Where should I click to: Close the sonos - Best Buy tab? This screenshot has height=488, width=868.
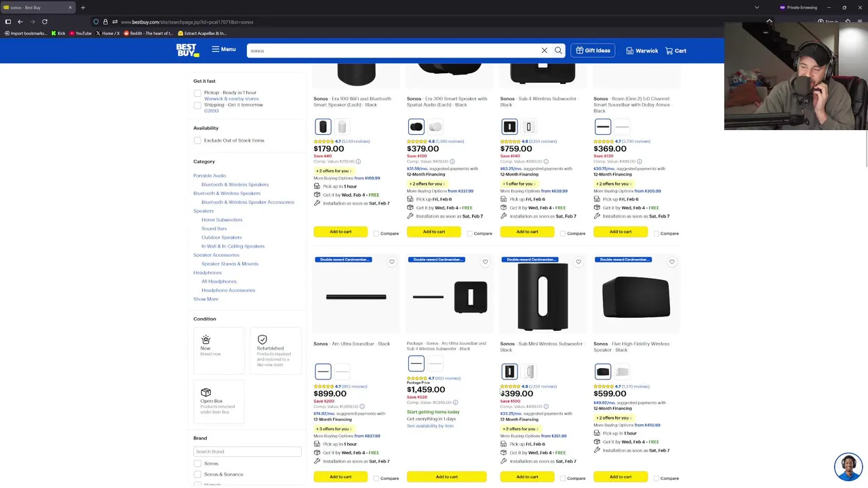70,7
